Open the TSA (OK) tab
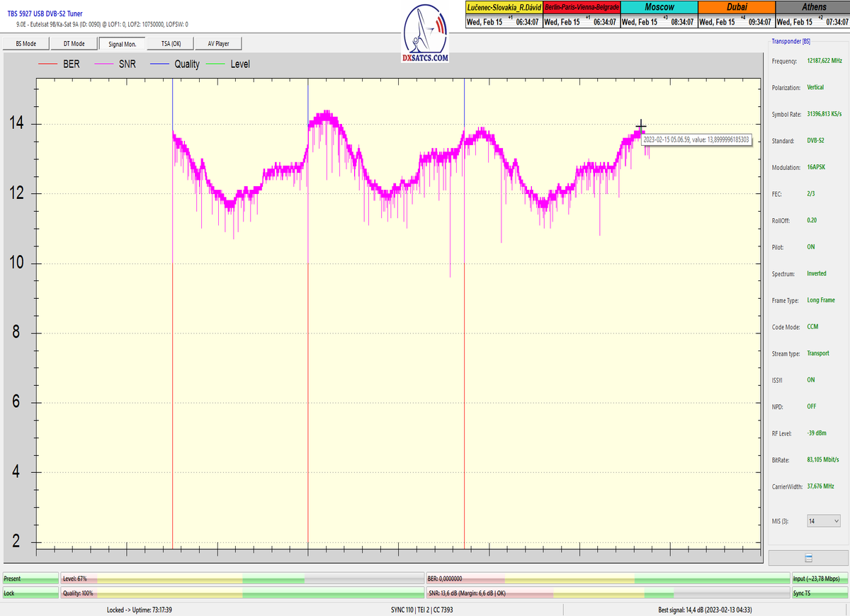Image resolution: width=850 pixels, height=616 pixels. 171,44
